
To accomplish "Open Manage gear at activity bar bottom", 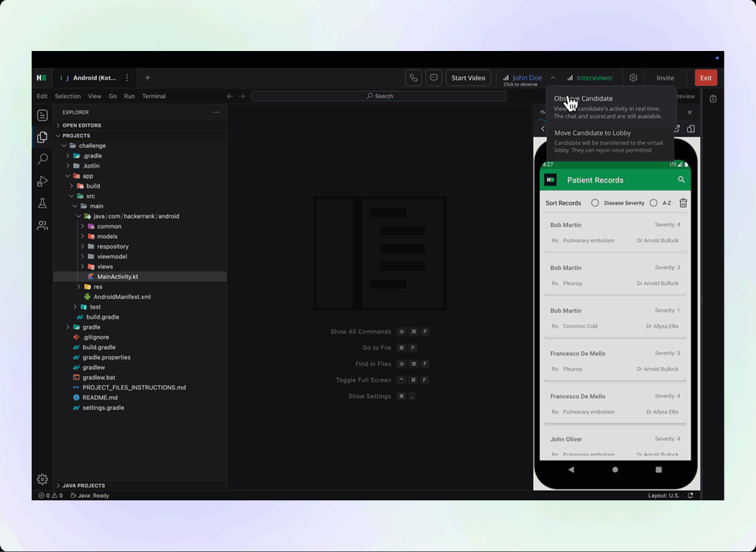I will tap(43, 479).
